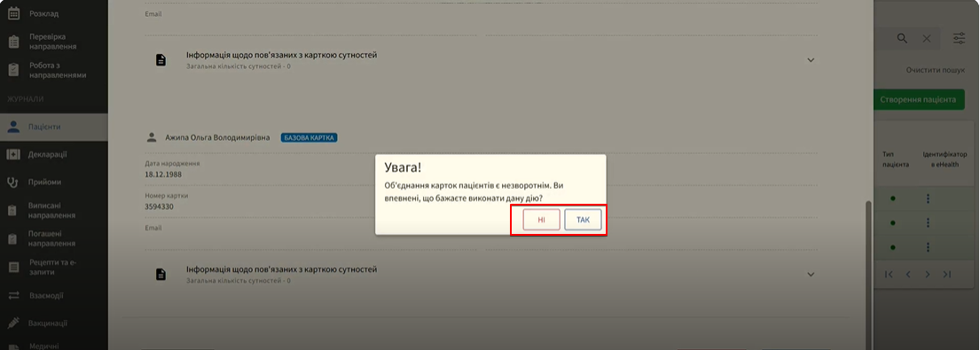Select Пацієнти in the sidebar
Screen dimensions: 980x350
coord(54,127)
